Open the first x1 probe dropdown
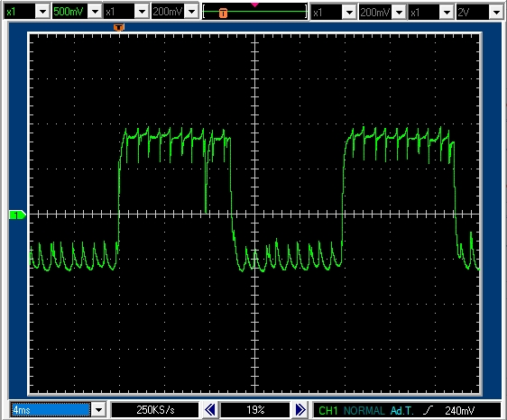Image resolution: width=507 pixels, height=420 pixels. point(42,12)
